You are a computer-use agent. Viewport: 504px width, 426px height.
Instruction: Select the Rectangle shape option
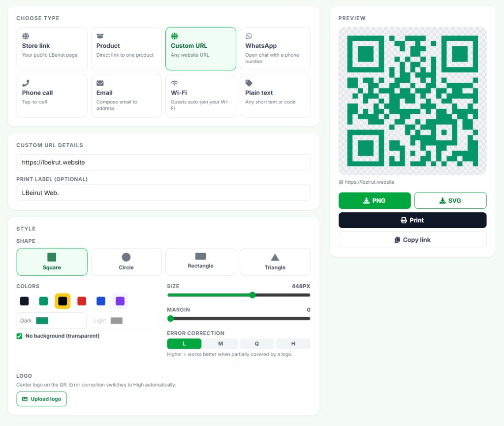click(x=201, y=262)
